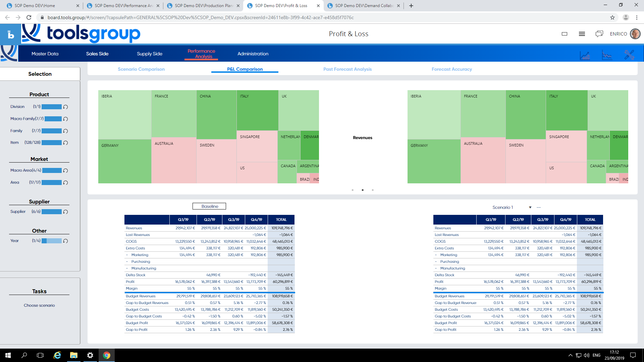
Task: Collapse the Marketing row under Extra Costs
Action: pos(127,255)
